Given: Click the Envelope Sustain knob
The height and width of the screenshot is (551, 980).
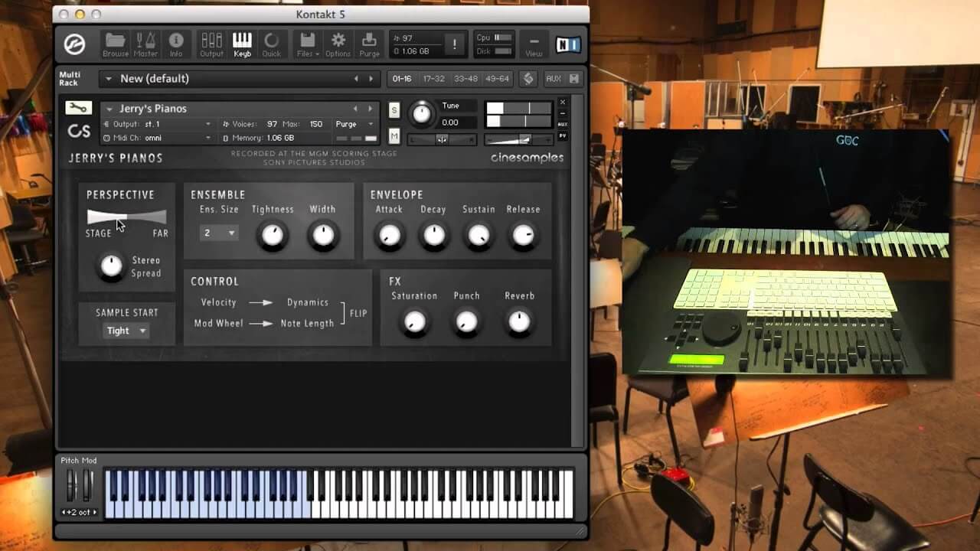Looking at the screenshot, I should (479, 236).
